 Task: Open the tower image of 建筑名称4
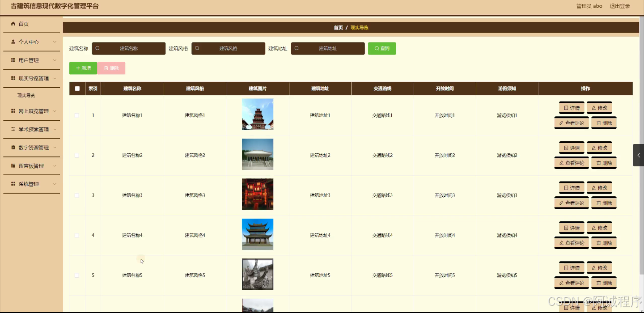258,234
